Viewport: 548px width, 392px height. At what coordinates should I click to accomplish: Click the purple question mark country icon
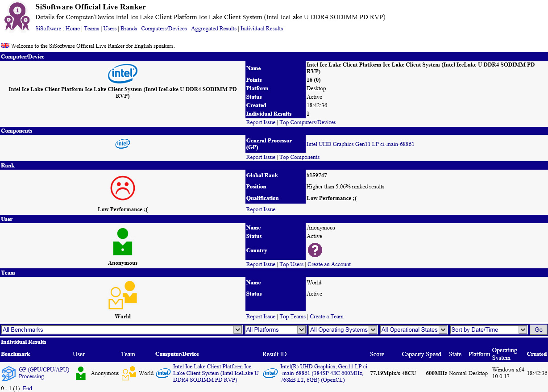(x=315, y=250)
